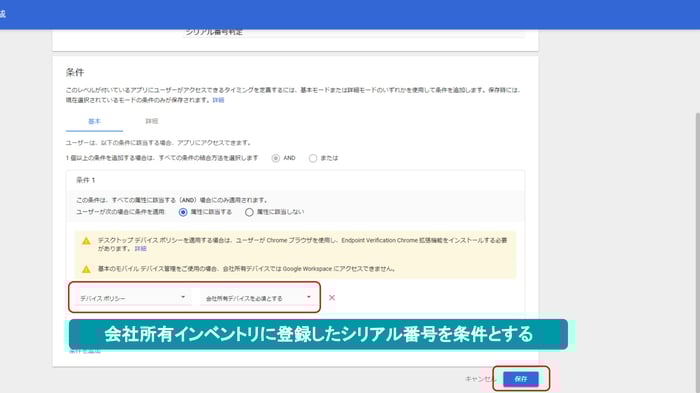Image resolution: width=700 pixels, height=393 pixels.
Task: Open the 会社所有デバイスを必須とする dropdown
Action: (x=258, y=298)
